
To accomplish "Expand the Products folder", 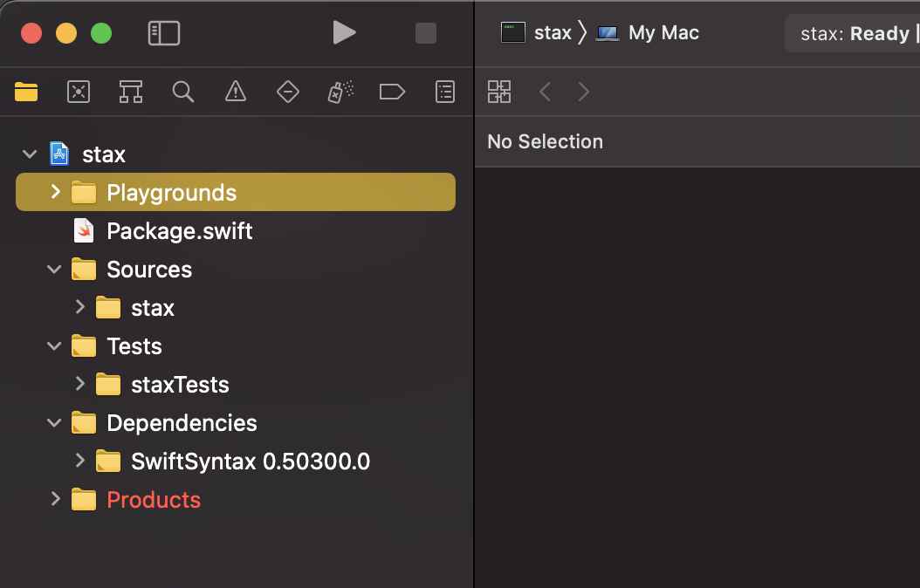I will [x=56, y=499].
